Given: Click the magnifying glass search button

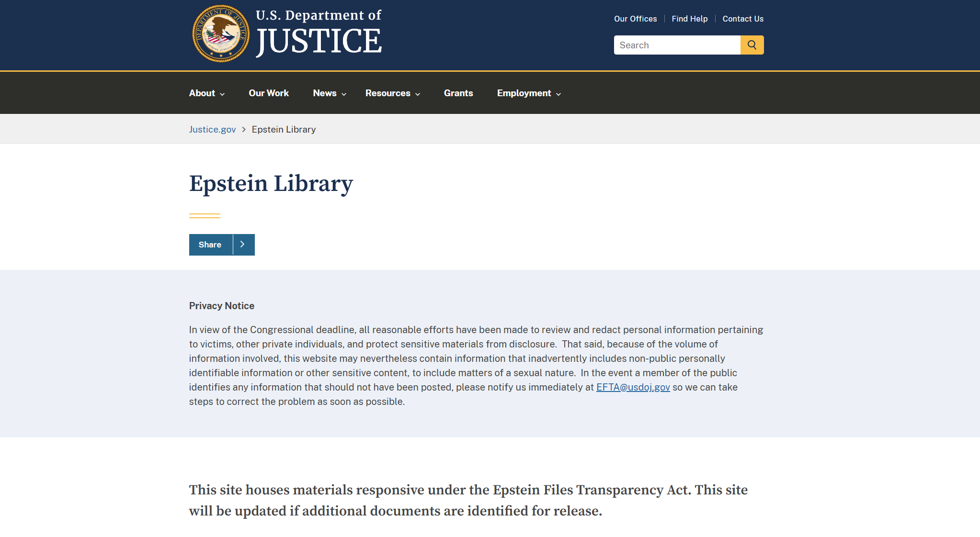Looking at the screenshot, I should coord(752,45).
